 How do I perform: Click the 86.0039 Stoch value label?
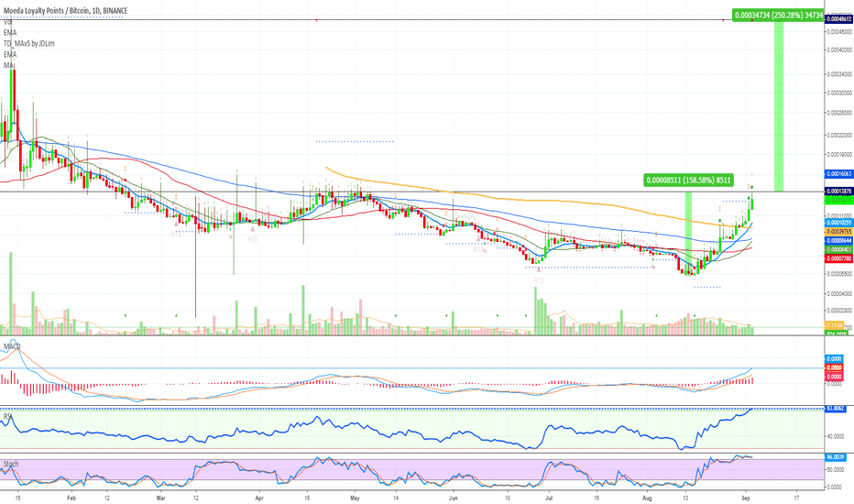click(836, 457)
